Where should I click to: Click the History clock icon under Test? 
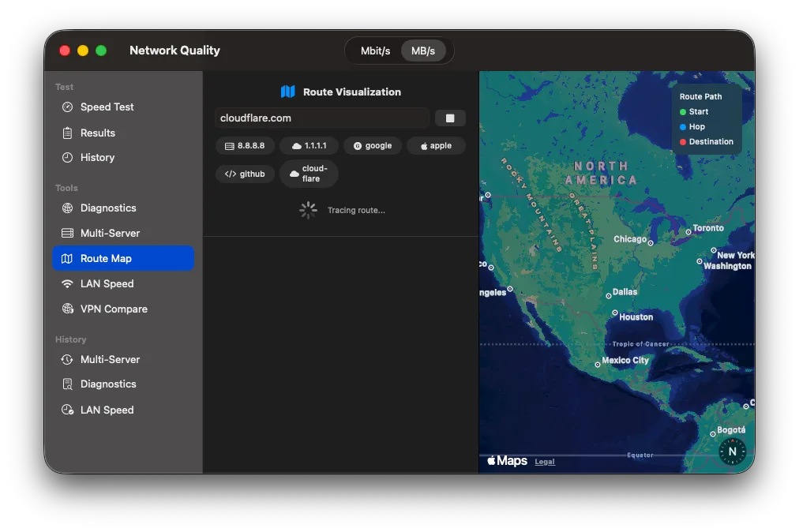click(x=67, y=157)
